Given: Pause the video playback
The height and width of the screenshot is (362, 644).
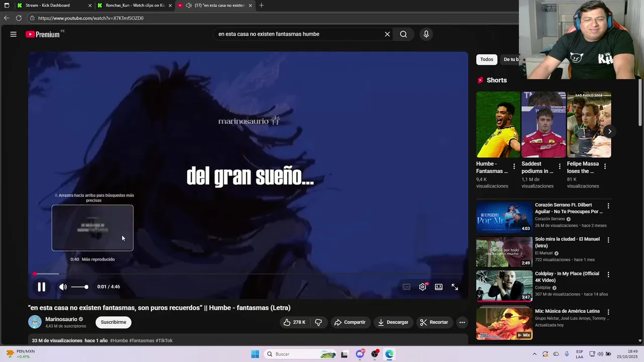Looking at the screenshot, I should click(42, 287).
